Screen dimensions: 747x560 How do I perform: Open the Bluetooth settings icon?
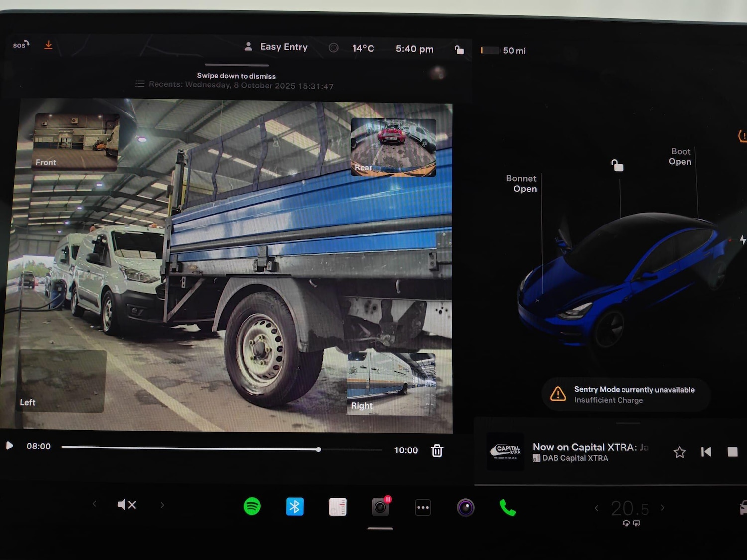pos(295,507)
